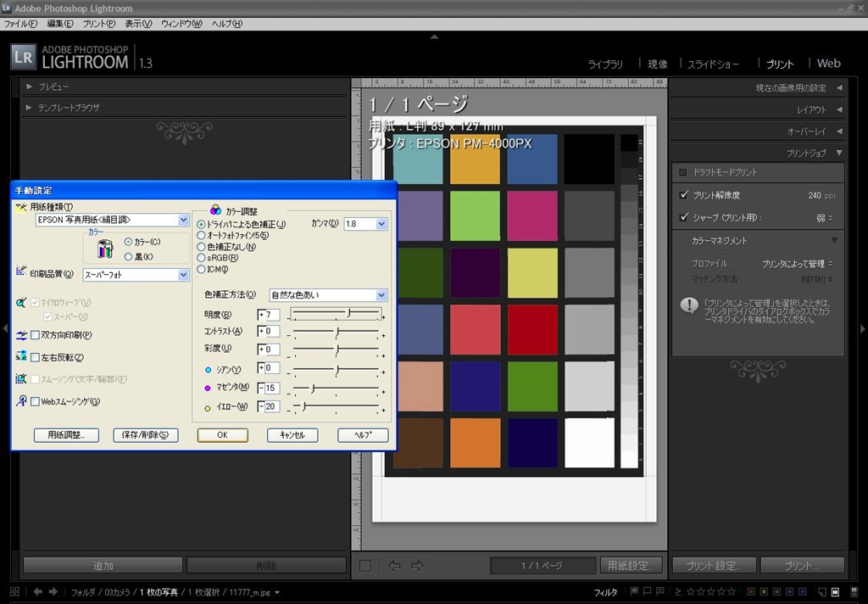Screen dimensions: 868x604
Task: Click the OK button in the dialog
Action: pos(222,435)
